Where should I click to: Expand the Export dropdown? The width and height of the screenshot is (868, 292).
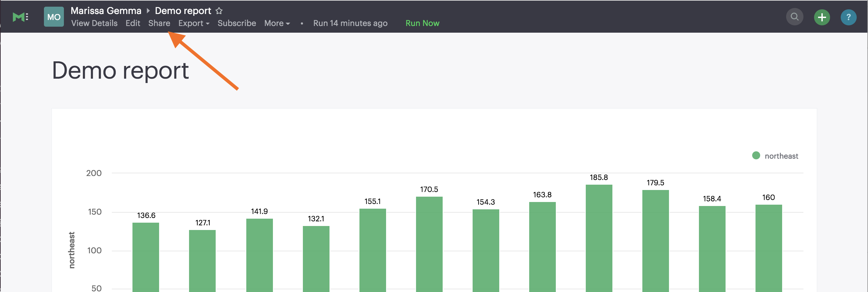click(194, 23)
